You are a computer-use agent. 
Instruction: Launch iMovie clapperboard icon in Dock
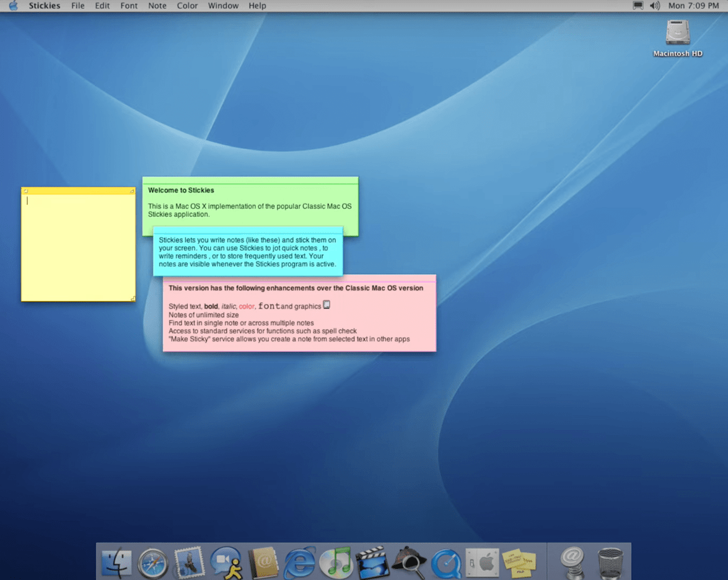click(372, 563)
